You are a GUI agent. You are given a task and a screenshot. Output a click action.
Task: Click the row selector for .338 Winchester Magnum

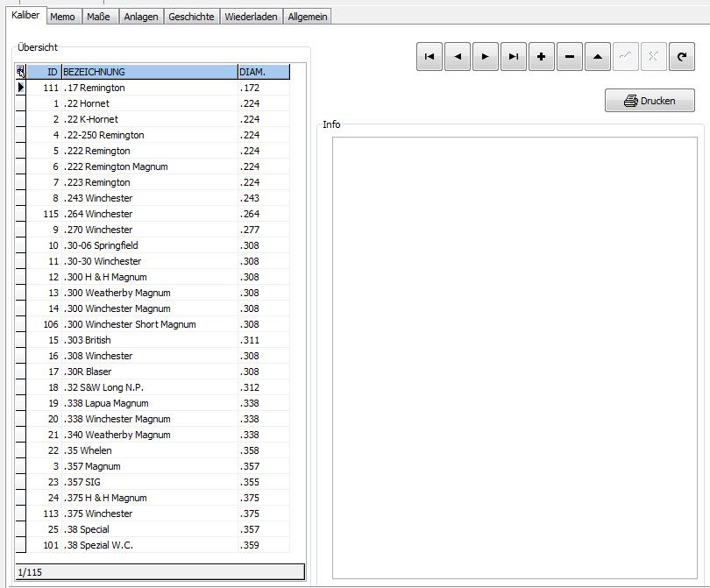[x=21, y=419]
